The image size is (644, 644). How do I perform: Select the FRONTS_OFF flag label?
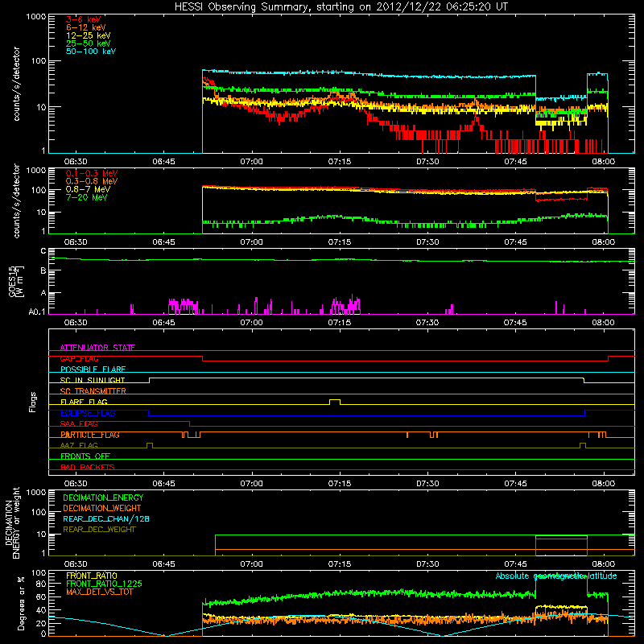85,456
